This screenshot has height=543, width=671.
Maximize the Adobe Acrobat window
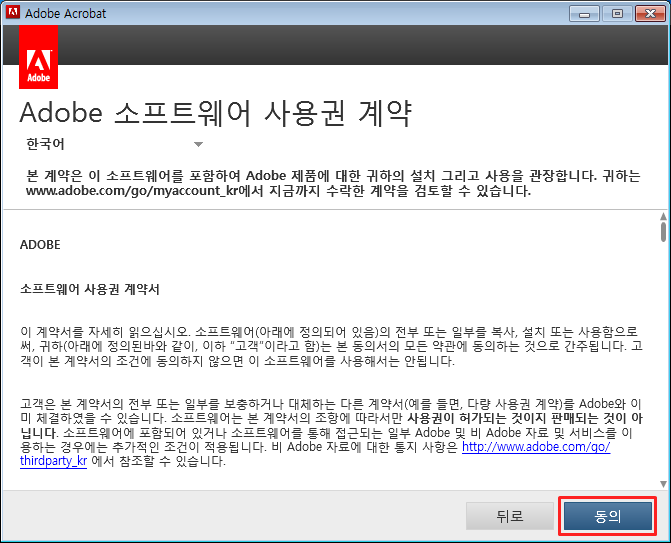(617, 14)
